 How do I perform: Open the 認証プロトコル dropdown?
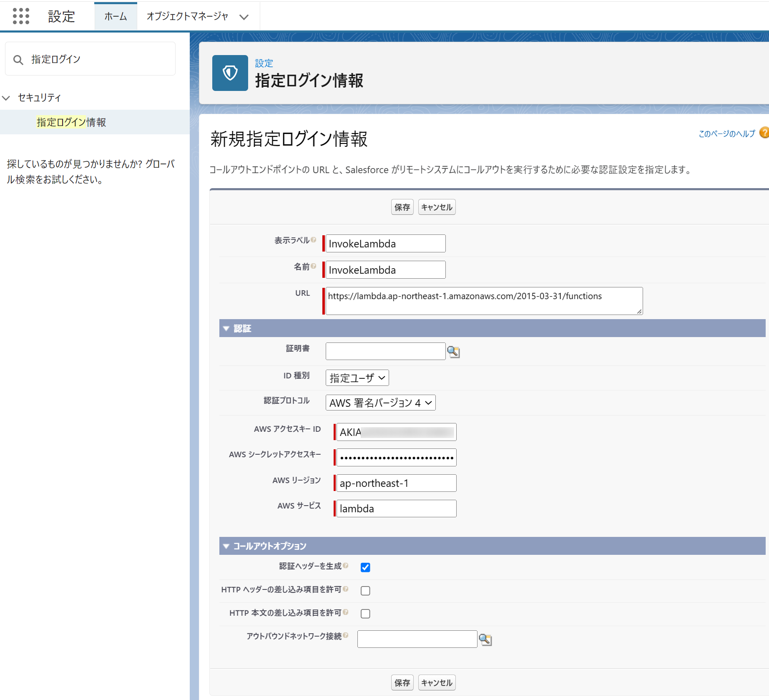pyautogui.click(x=380, y=403)
